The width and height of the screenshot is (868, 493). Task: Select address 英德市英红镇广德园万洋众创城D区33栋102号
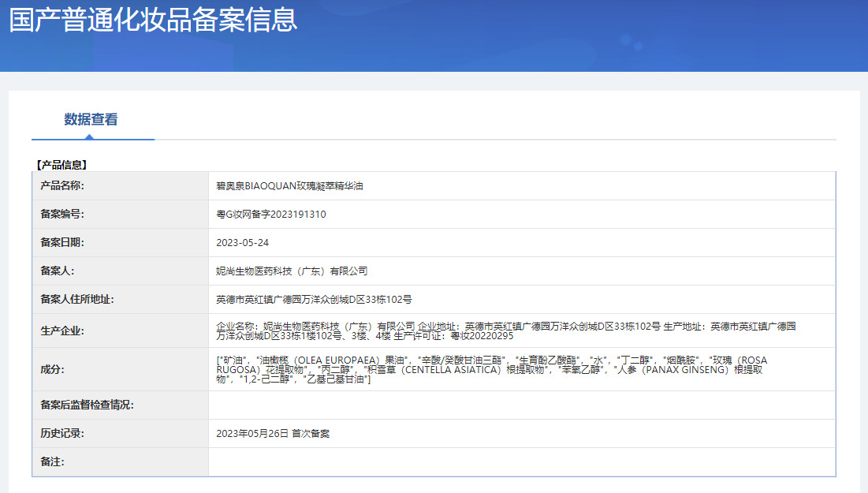[x=314, y=300]
